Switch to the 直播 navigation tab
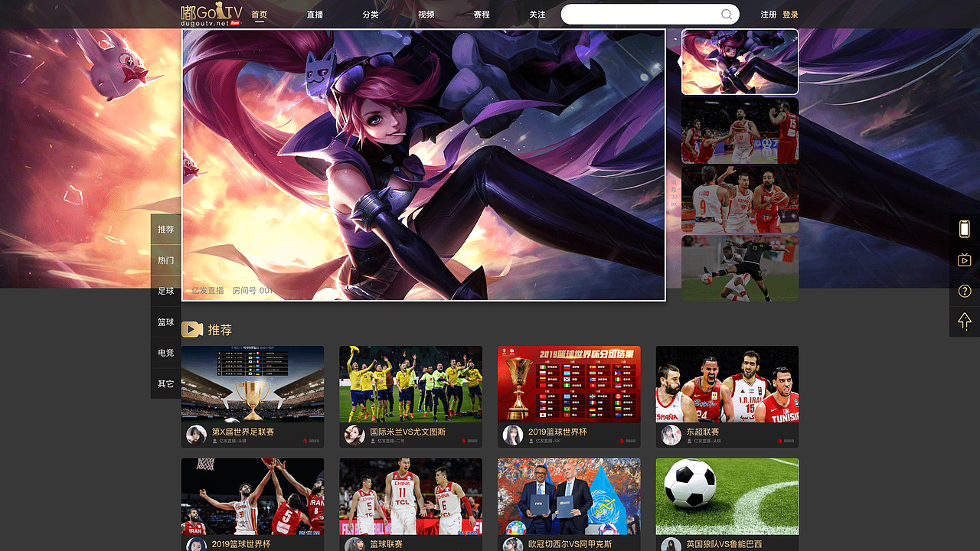Image resolution: width=980 pixels, height=551 pixels. click(x=315, y=15)
